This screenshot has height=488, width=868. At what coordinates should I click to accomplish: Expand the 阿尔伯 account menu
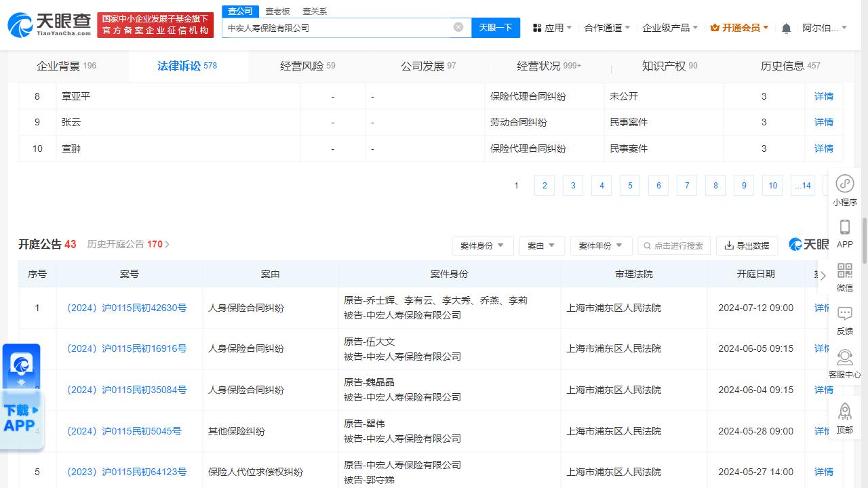[x=824, y=27]
